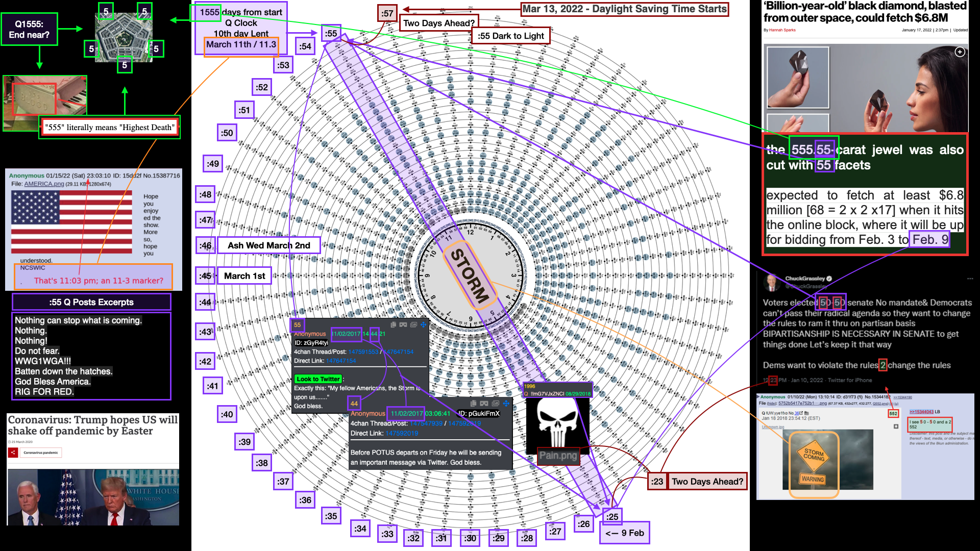Click the :57 clock marker

pyautogui.click(x=387, y=13)
